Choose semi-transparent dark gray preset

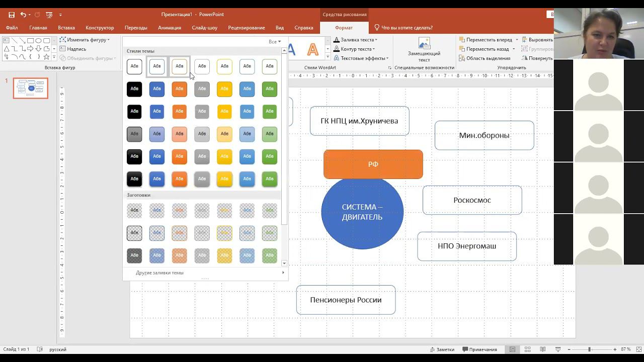(x=134, y=255)
